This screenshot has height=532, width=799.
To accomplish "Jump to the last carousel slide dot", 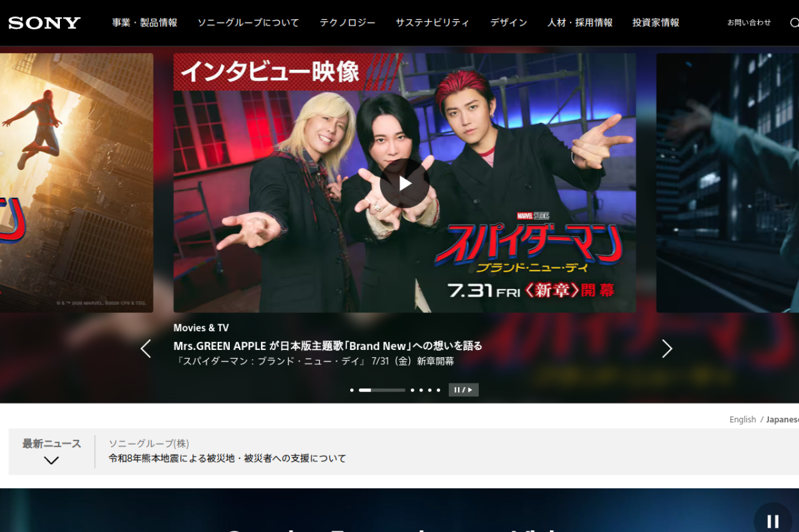I will pyautogui.click(x=438, y=390).
